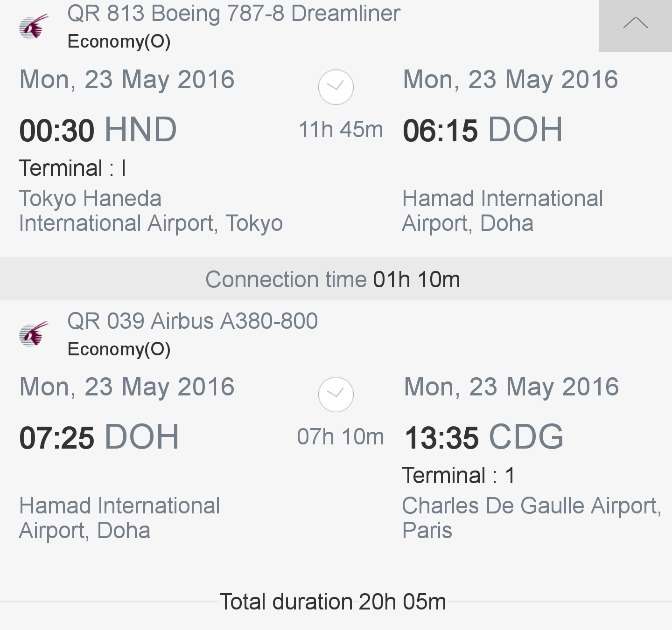Screen dimensions: 672x630
Task: Tap Economy(O) class under QR 813
Action: (119, 42)
